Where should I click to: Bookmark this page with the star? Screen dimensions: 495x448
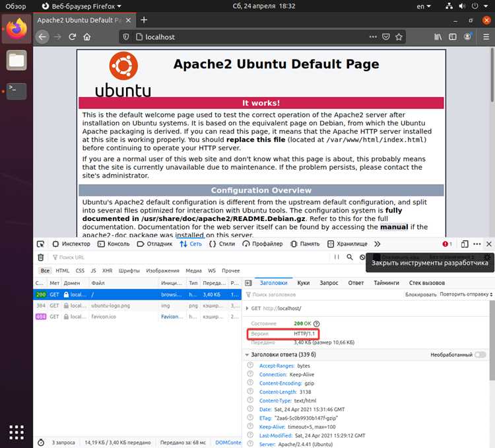point(399,37)
